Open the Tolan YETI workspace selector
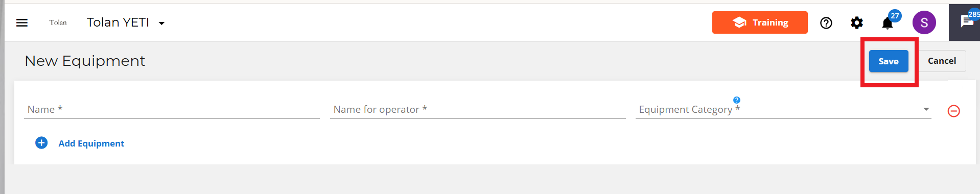Viewport: 980px width, 194px height. pyautogui.click(x=126, y=22)
